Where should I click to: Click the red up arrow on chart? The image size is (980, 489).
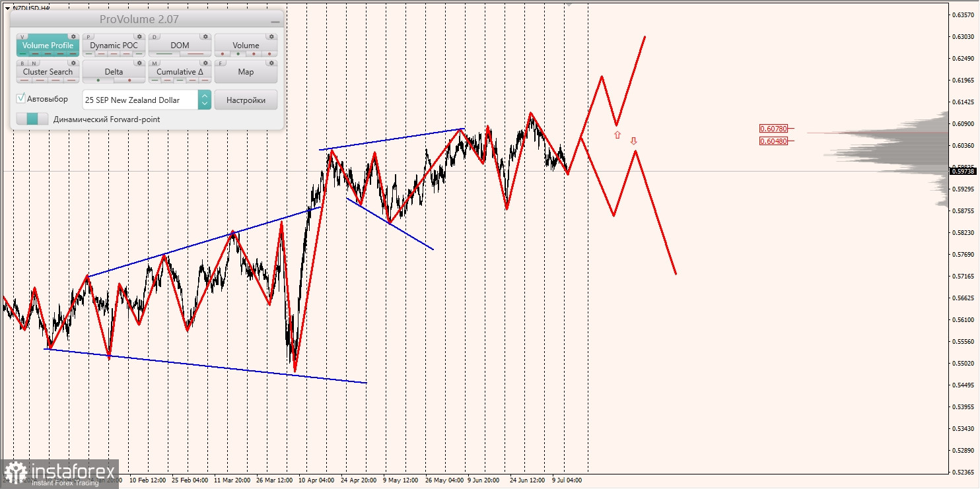(617, 135)
